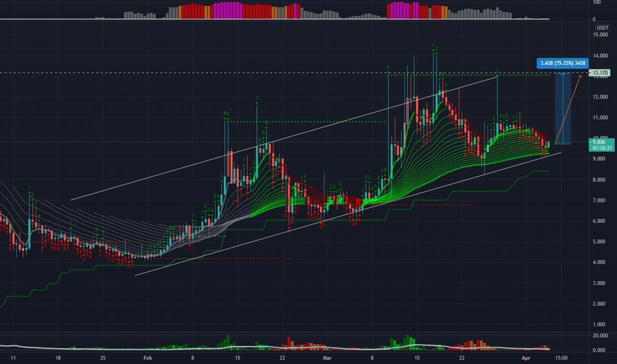Click the Feb label on the time axis

click(x=148, y=358)
